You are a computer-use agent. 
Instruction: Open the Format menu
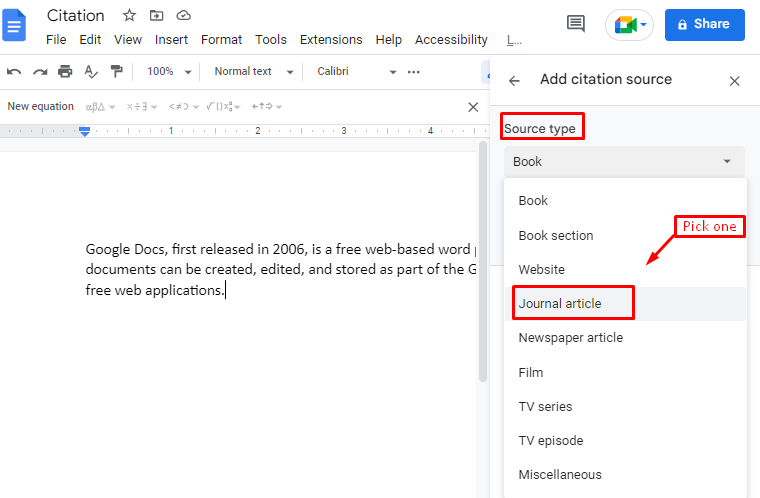(x=222, y=40)
